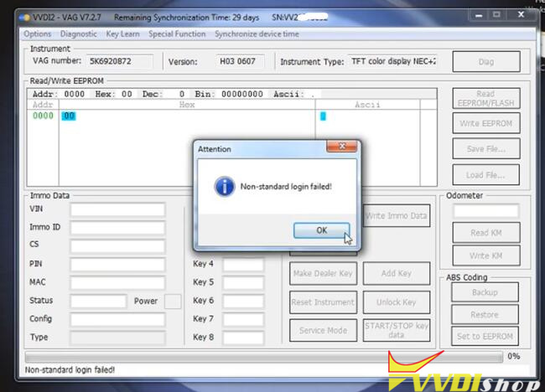This screenshot has width=545, height=392.
Task: Select the hex byte 00 in EEPROM grid
Action: click(68, 116)
